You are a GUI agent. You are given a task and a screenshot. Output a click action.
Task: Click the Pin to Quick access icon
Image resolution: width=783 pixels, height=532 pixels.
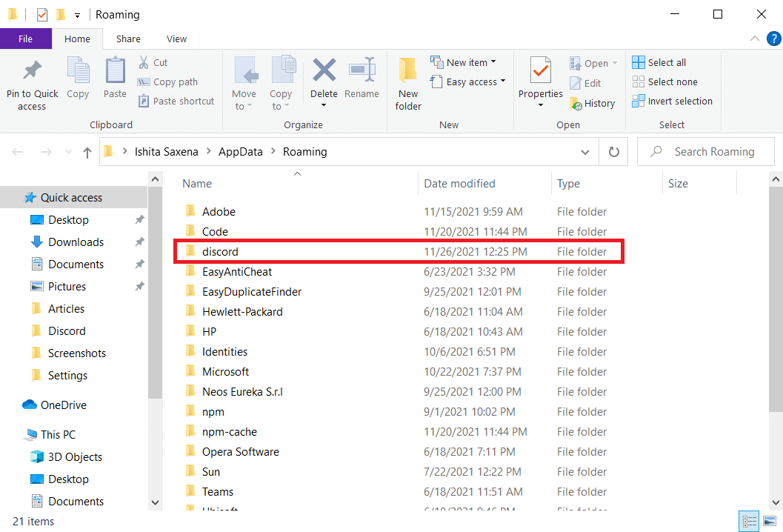32,72
